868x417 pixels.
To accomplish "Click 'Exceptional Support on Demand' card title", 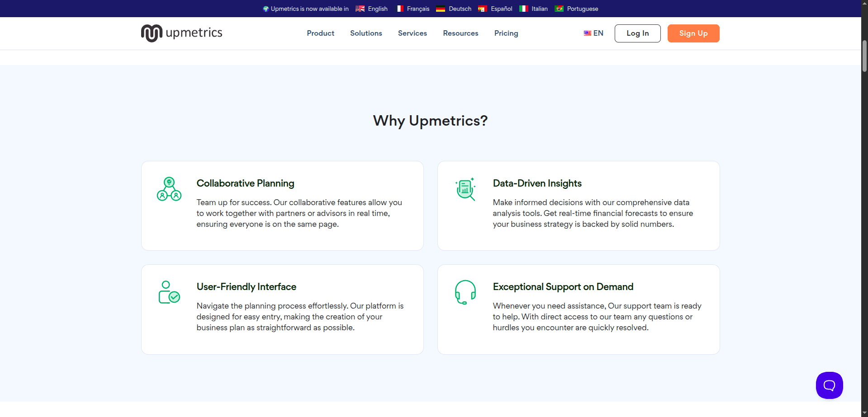I will pyautogui.click(x=563, y=287).
